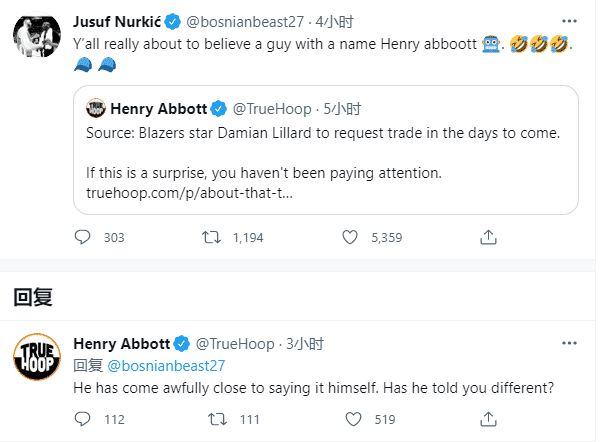Reply to Henry Abbott's response tweet

coord(83,419)
